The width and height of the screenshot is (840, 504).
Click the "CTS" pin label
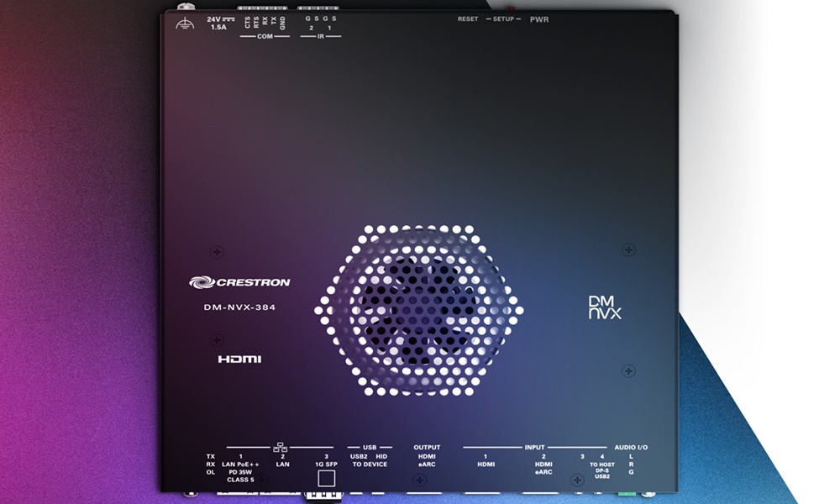[x=248, y=23]
